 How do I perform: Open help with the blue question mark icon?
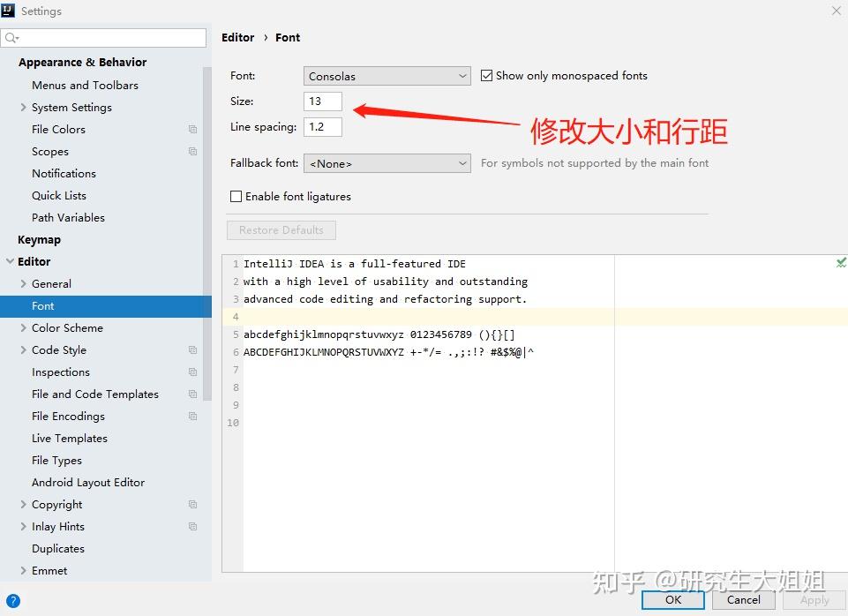(x=13, y=601)
